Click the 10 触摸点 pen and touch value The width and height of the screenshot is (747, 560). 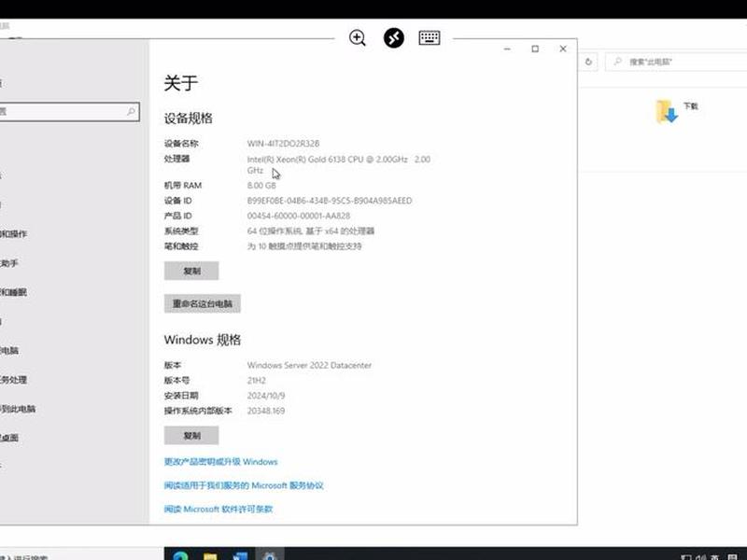[x=304, y=246]
